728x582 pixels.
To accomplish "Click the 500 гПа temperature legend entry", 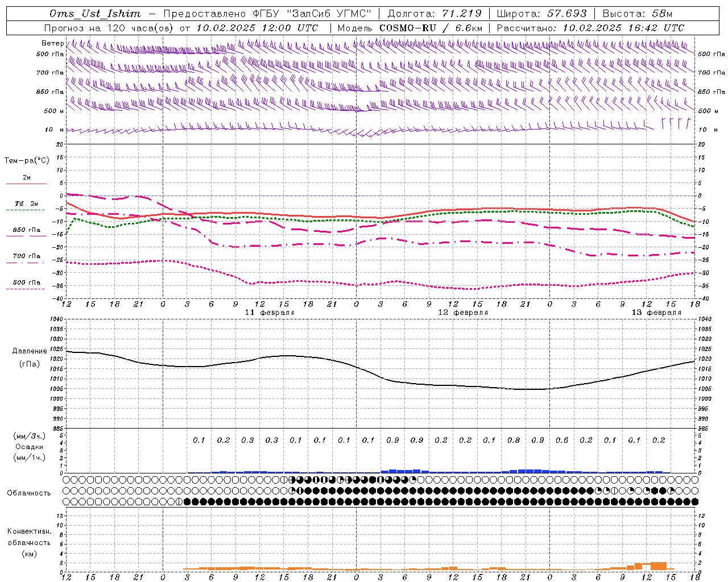I will tap(27, 282).
